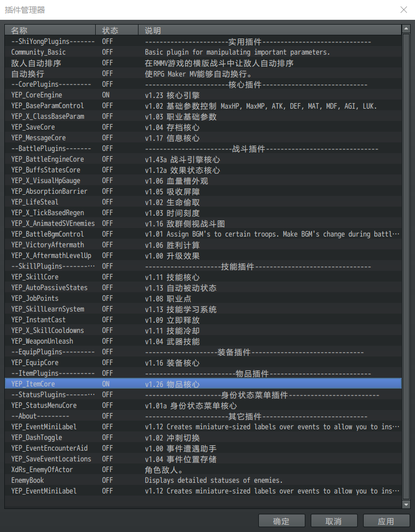Select the Community_Basic plugin row
Image resolution: width=415 pixels, height=532 pixels.
pos(203,52)
